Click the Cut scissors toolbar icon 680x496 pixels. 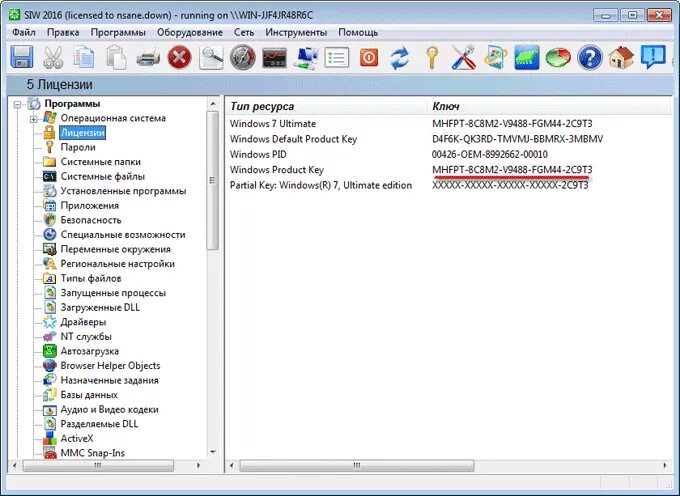pyautogui.click(x=53, y=57)
